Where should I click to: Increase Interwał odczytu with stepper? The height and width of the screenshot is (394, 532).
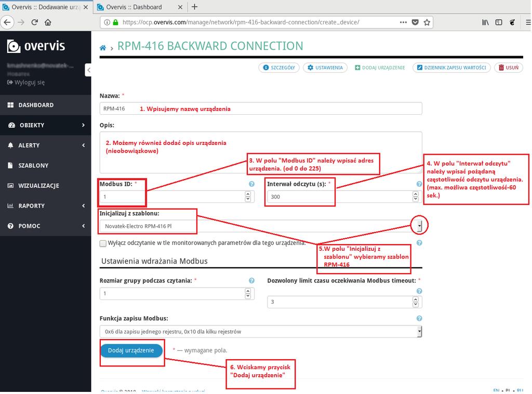point(416,194)
